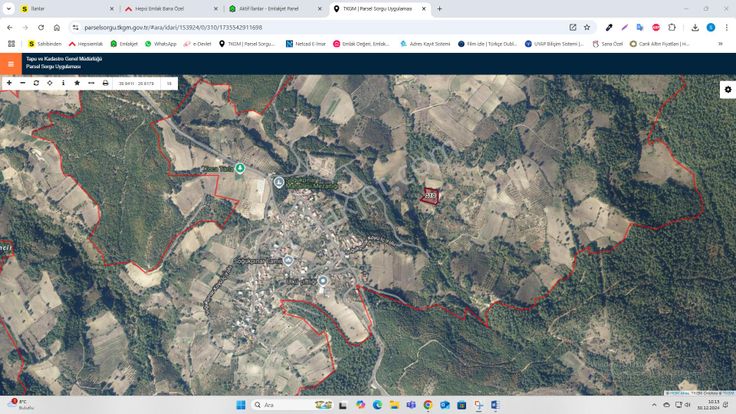Click the map refresh tool icon
This screenshot has height=414, width=736.
tap(36, 83)
